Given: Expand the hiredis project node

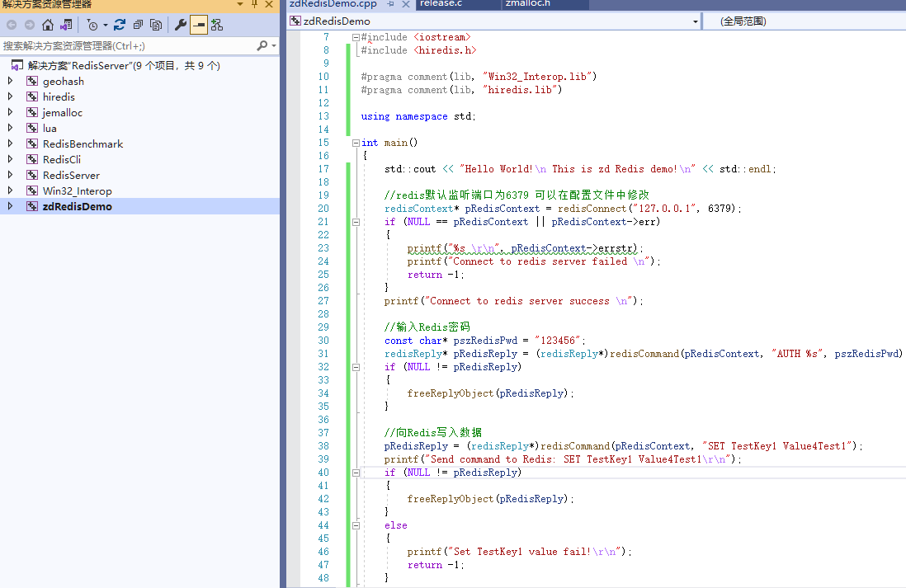Looking at the screenshot, I should click(10, 96).
